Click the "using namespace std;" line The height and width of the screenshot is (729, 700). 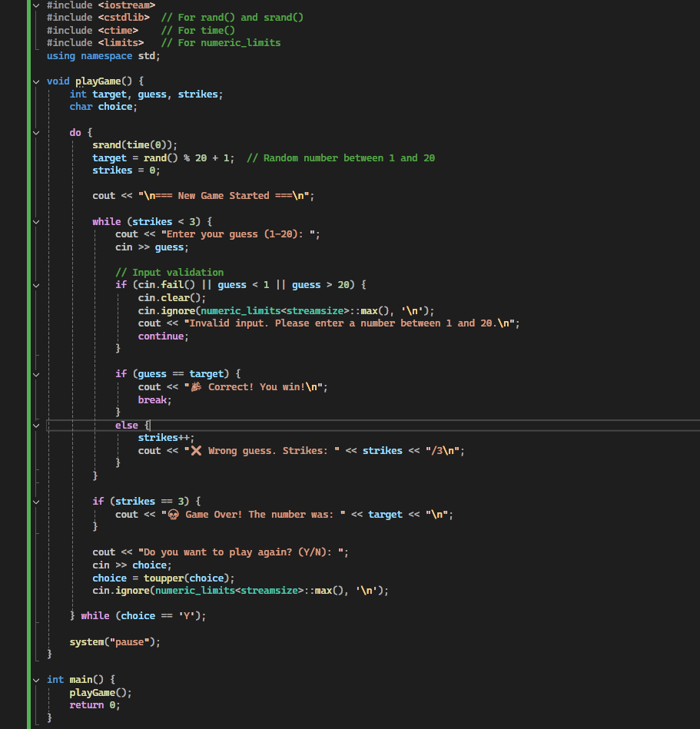[x=103, y=56]
